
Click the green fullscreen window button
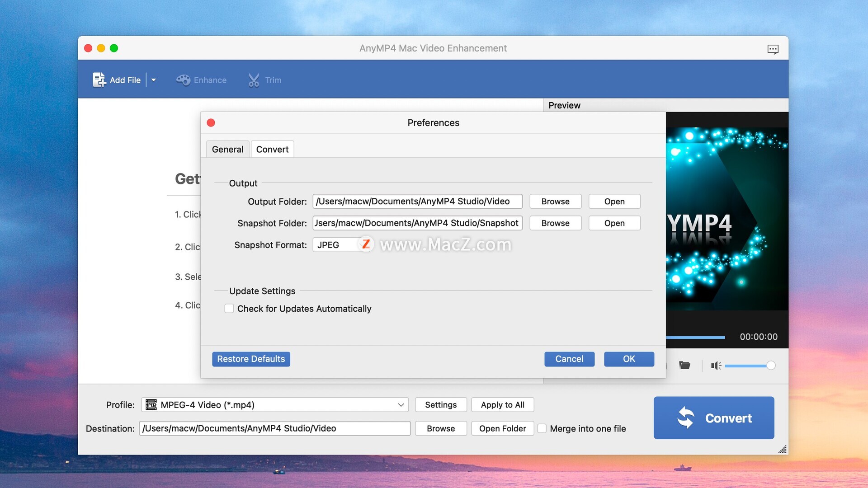[x=114, y=48]
